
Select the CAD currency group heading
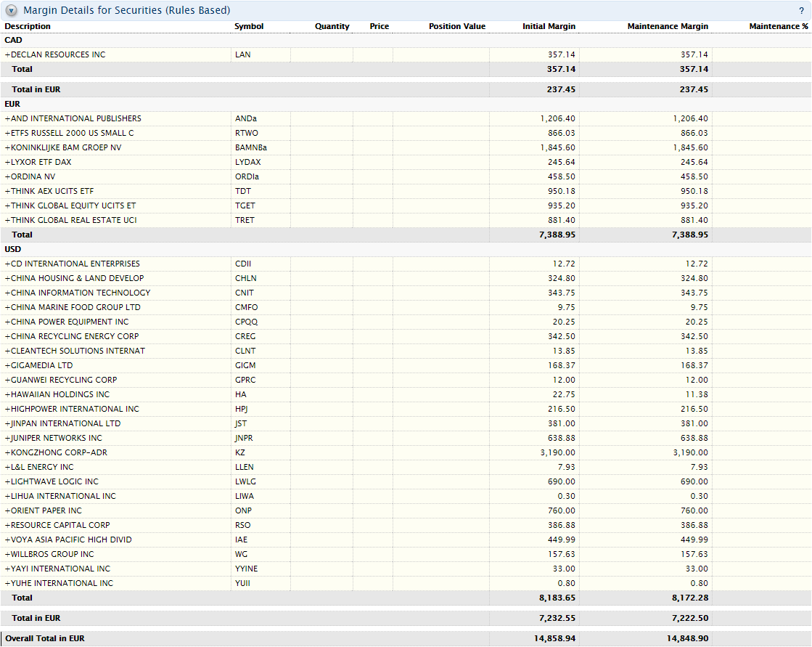(x=14, y=40)
